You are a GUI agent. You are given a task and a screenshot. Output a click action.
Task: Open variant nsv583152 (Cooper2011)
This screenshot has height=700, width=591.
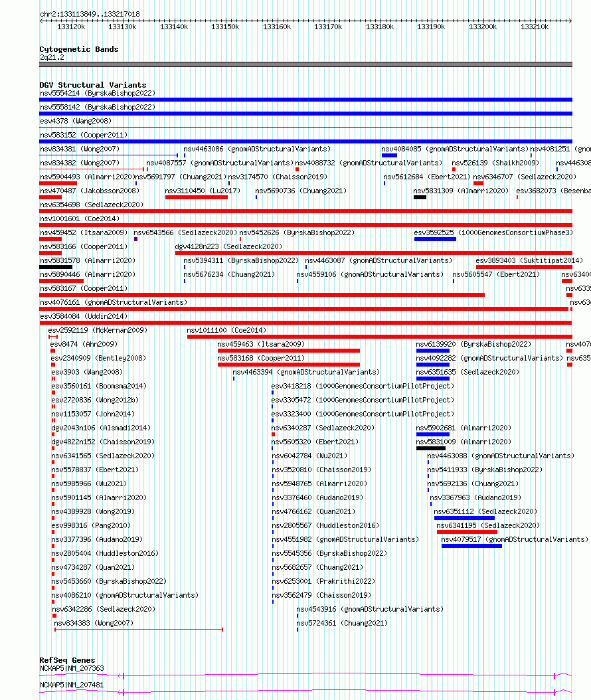(84, 135)
